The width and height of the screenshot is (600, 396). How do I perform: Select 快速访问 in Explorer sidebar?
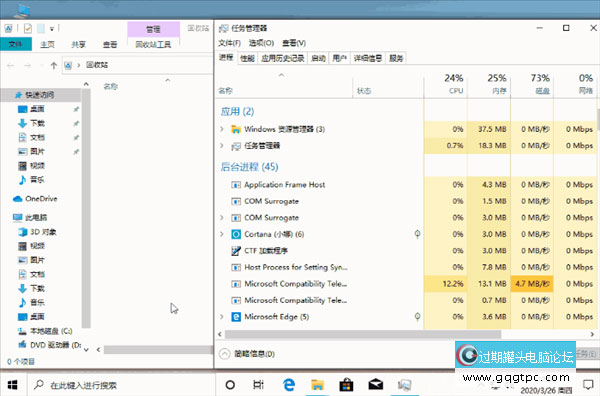[x=40, y=95]
